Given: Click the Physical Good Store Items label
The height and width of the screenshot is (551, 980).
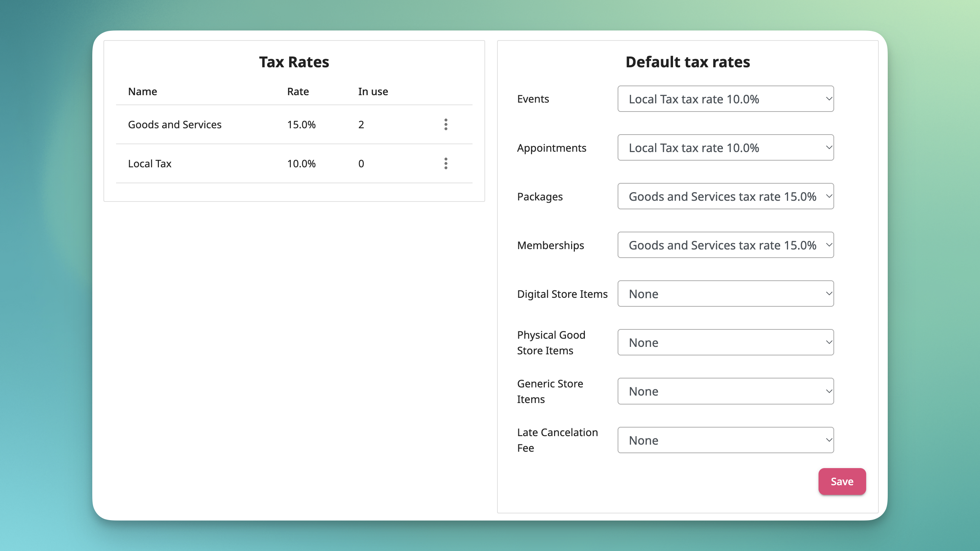Looking at the screenshot, I should click(551, 343).
